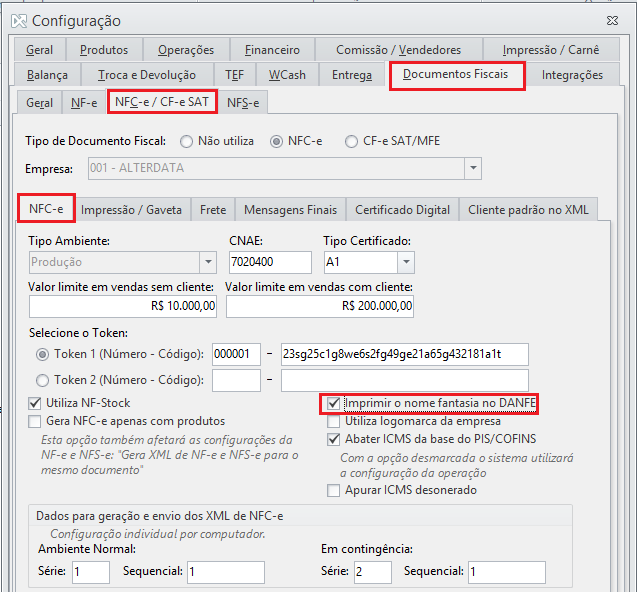Screen dimensions: 637x592
Task: Expand the Tipo Certificado dropdown arrow
Action: coord(406,262)
